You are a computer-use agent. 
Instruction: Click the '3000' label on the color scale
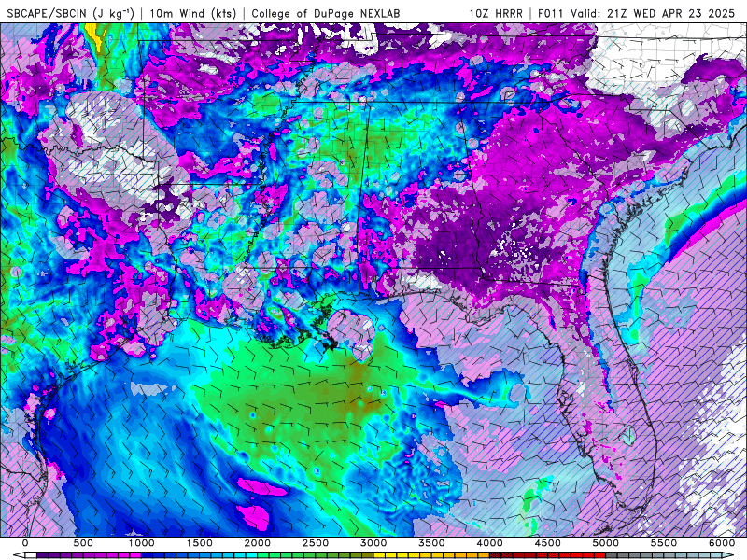[374, 543]
